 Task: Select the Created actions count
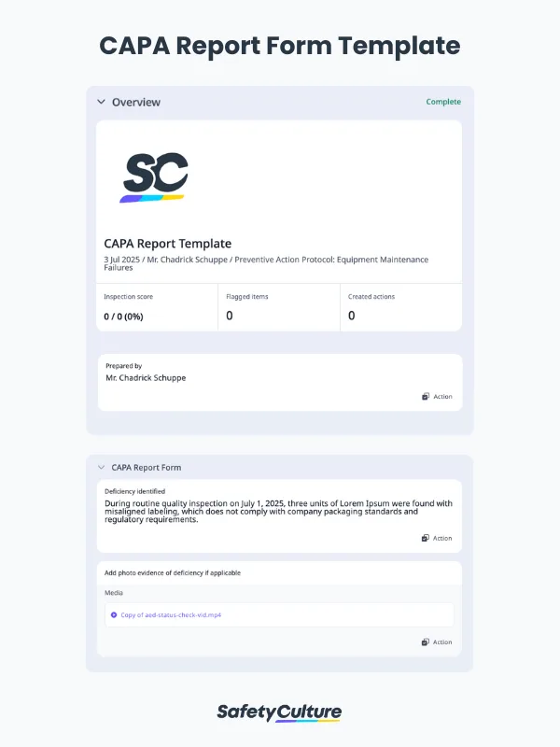point(352,316)
